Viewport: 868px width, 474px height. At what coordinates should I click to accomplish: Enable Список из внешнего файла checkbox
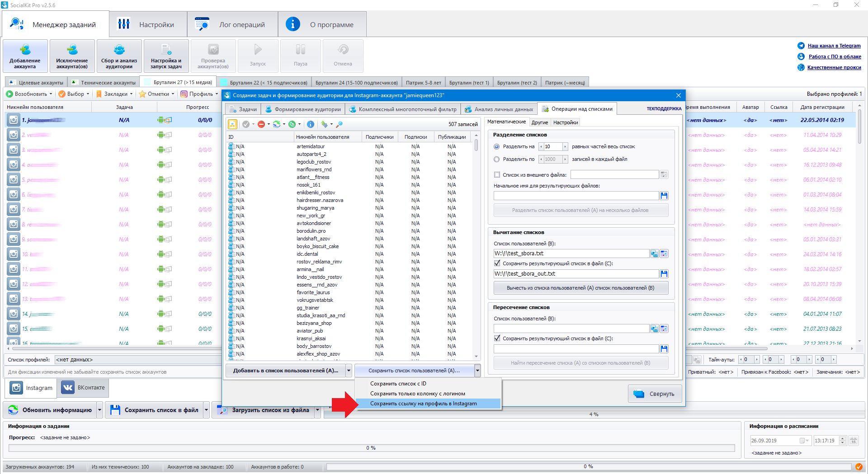(497, 175)
